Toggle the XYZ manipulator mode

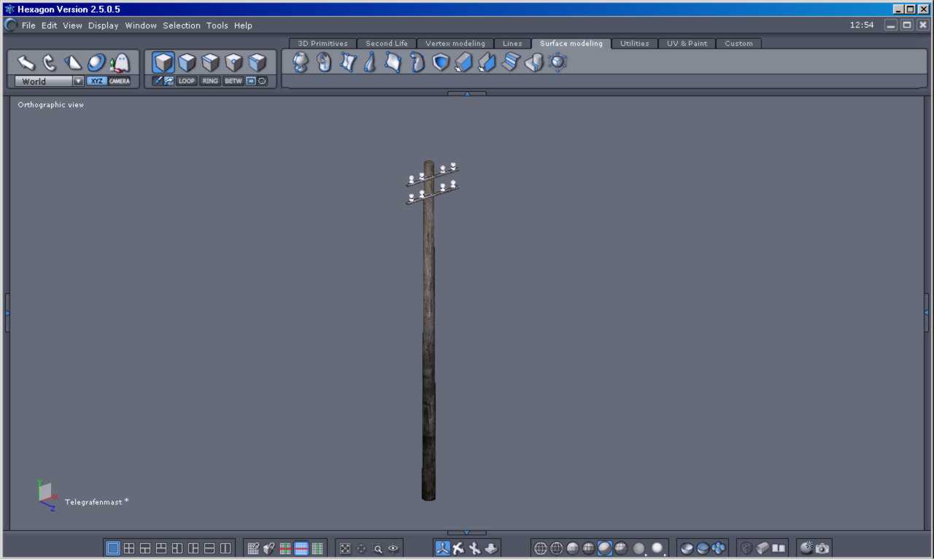point(96,82)
